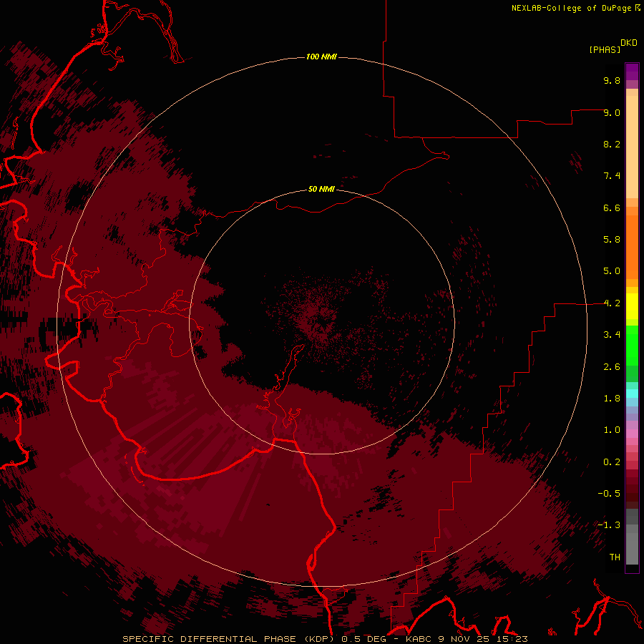Pick the yellow segment of the color bar
The height and width of the screenshot is (644, 644).
pyautogui.click(x=632, y=306)
